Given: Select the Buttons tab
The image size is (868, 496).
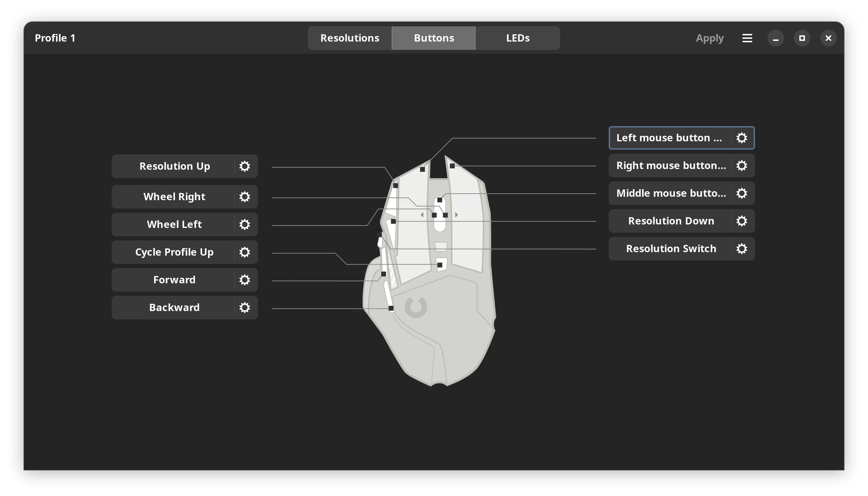Looking at the screenshot, I should 434,38.
